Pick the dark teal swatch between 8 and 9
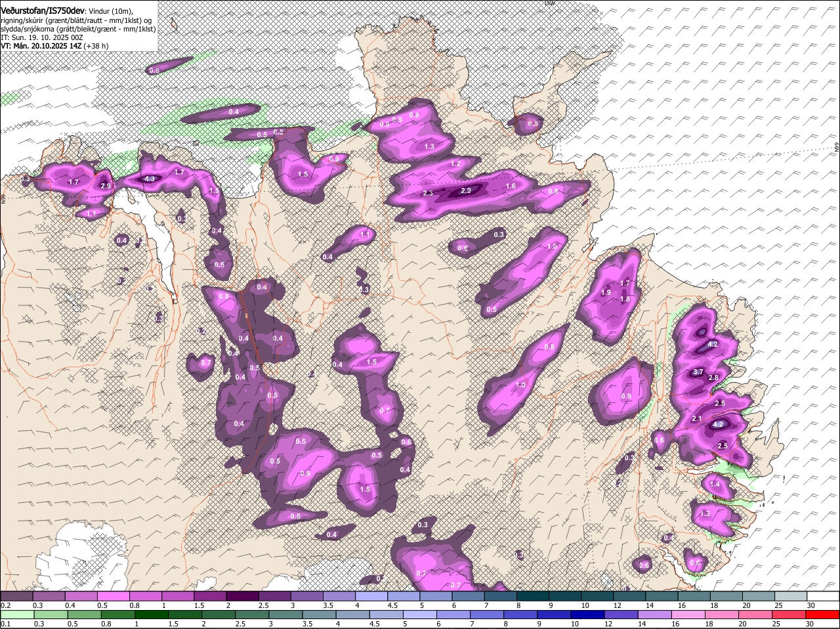The image size is (840, 629). coord(532,596)
